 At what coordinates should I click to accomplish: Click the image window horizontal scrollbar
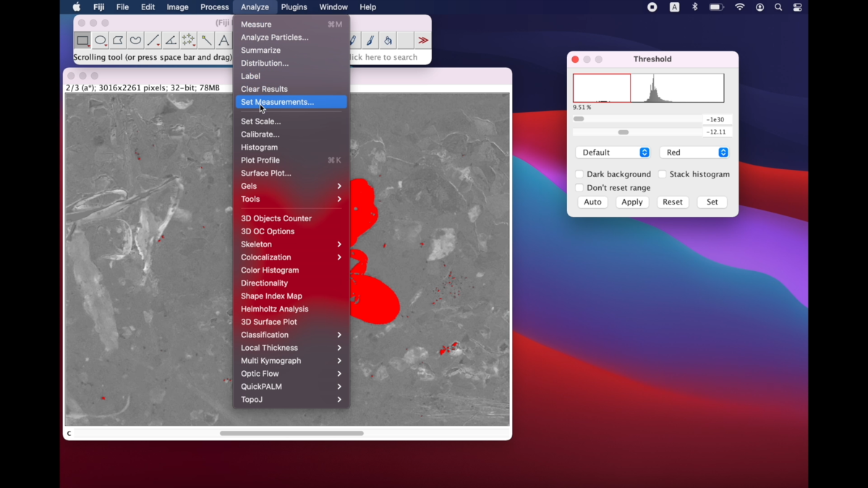click(x=292, y=434)
